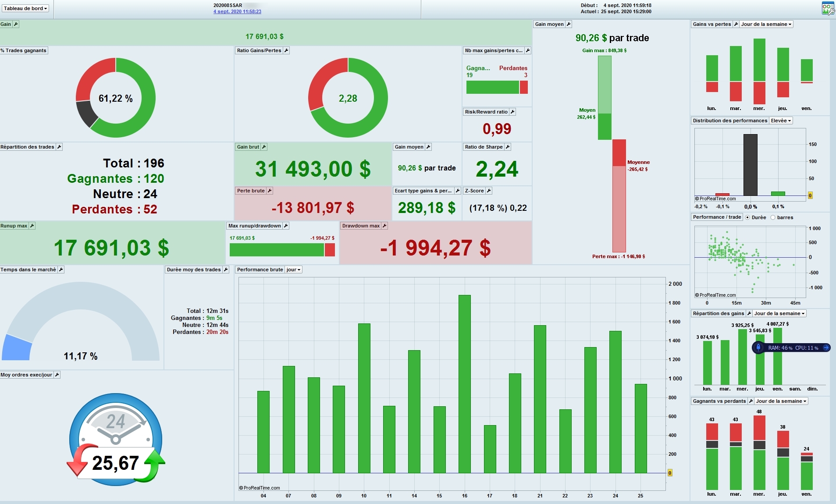
Task: Open the Drawdown max wrench settings
Action: [x=384, y=226]
